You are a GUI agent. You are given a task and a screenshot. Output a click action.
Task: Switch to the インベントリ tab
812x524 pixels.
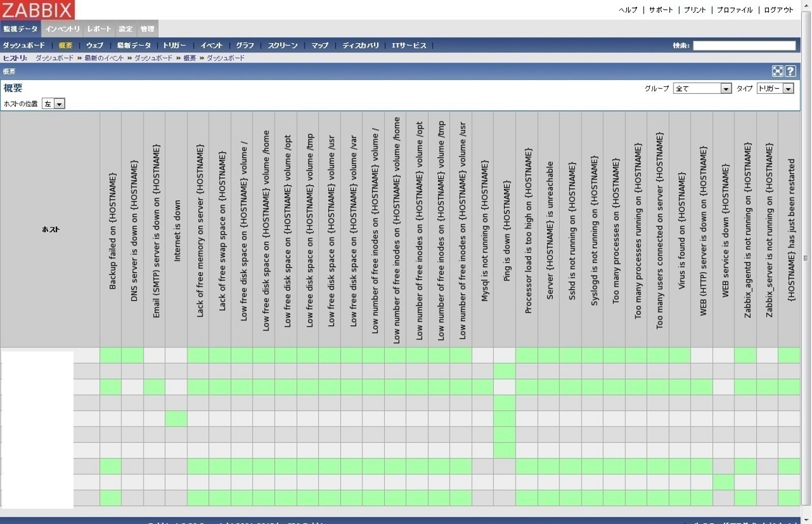click(x=63, y=29)
